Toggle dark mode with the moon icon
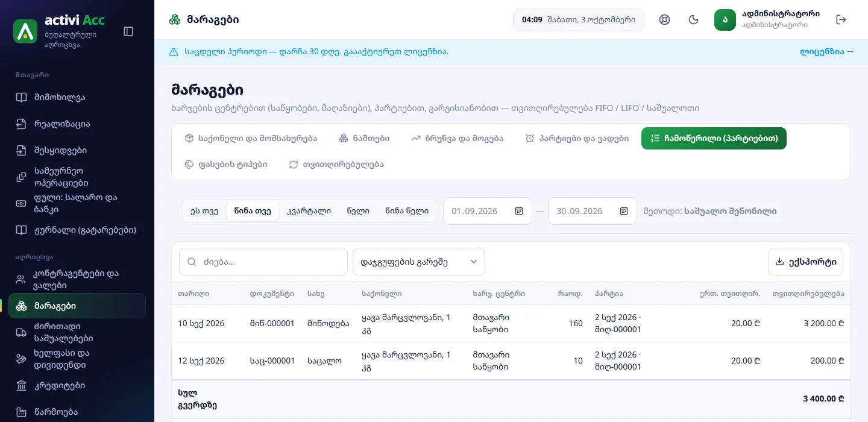 (x=694, y=20)
